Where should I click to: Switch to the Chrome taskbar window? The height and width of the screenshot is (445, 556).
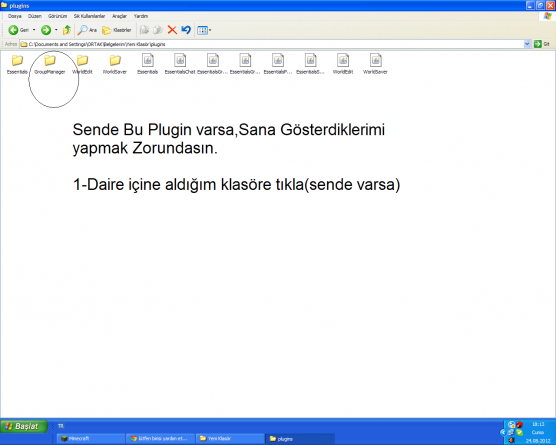[160, 439]
